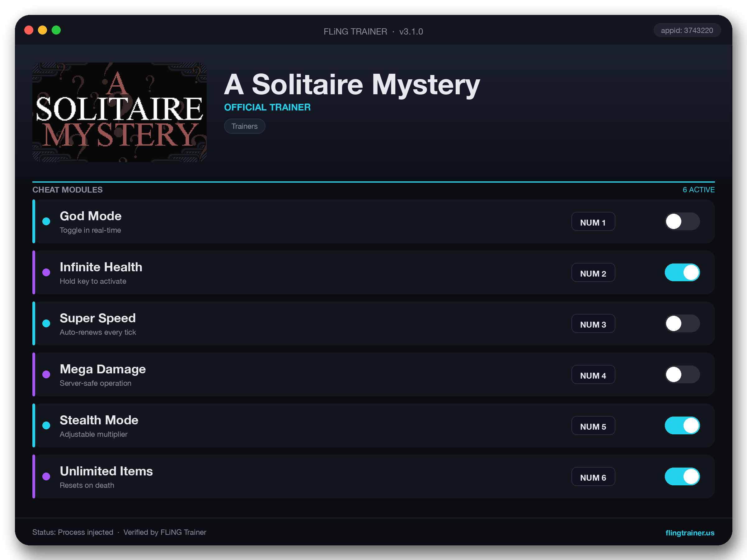
Task: Turn on the God Mode toggle
Action: [682, 222]
